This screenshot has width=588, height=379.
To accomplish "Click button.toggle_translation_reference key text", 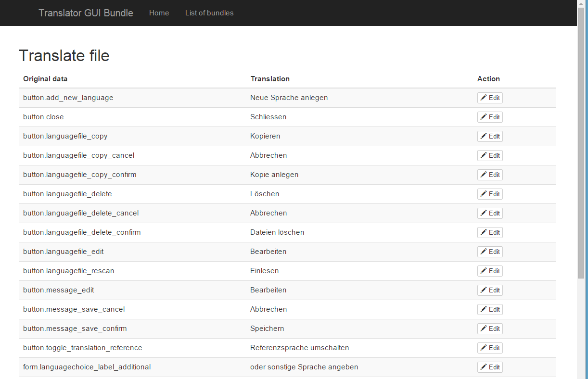I will tap(83, 348).
